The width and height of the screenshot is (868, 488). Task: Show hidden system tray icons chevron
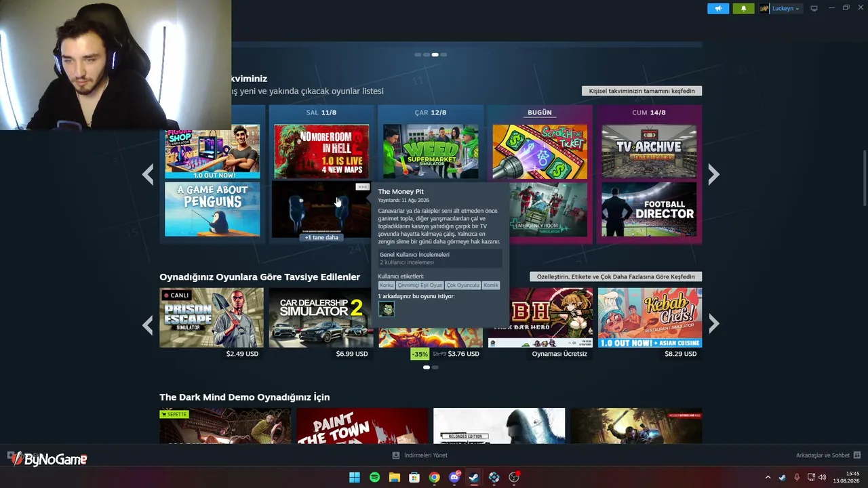point(768,477)
